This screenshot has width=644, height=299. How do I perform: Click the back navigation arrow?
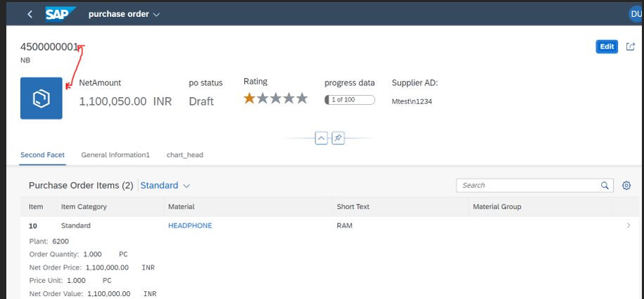[x=30, y=14]
